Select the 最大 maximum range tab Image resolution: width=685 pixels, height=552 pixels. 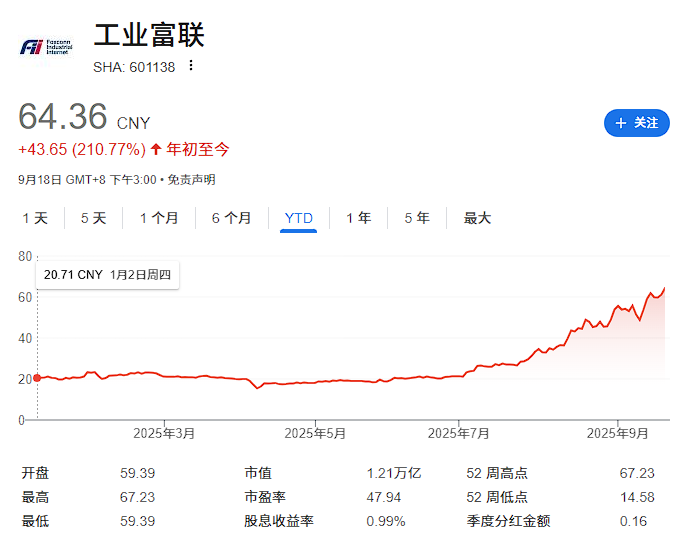click(x=477, y=218)
